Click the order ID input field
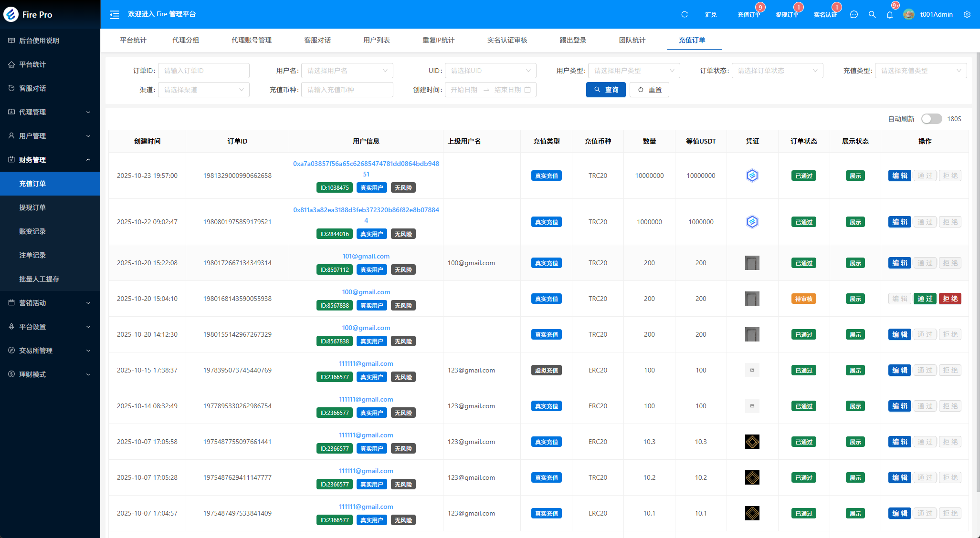 click(x=203, y=71)
